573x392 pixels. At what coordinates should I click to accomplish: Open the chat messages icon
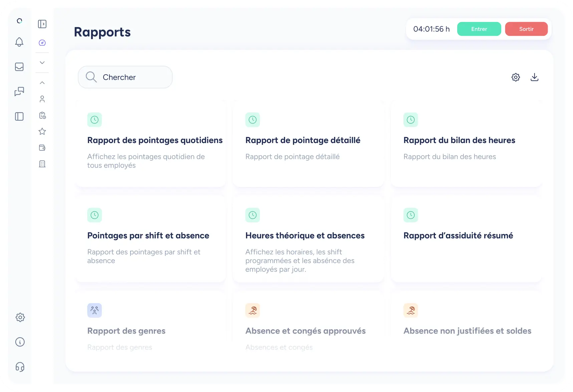[x=19, y=91]
